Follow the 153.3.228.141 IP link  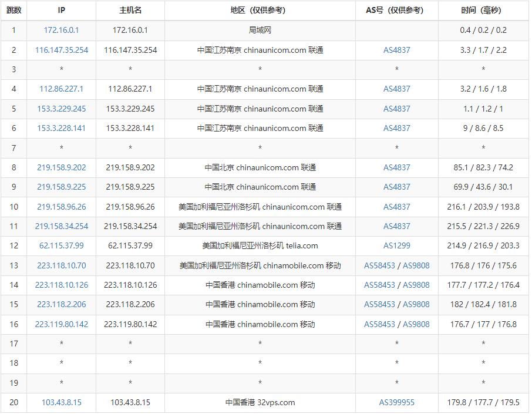tap(61, 128)
